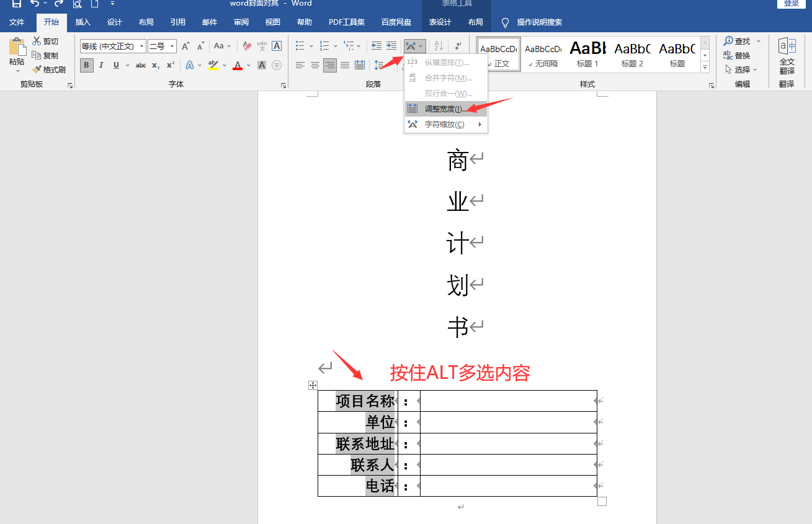Screen dimensions: 812x524
Task: Click the Center alignment icon
Action: (315, 65)
